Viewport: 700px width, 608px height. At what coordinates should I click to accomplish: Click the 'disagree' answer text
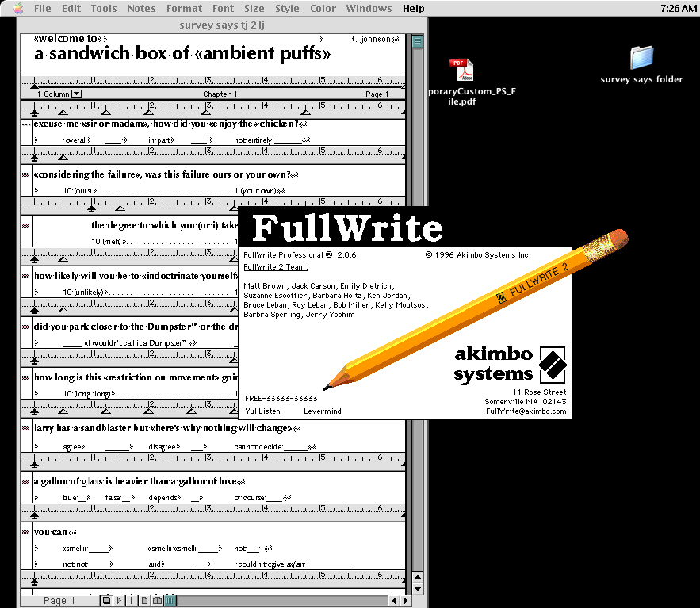[x=162, y=447]
